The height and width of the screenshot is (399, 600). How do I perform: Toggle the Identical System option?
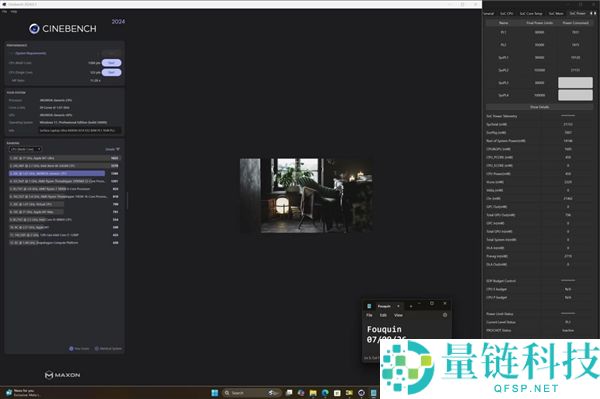point(108,349)
